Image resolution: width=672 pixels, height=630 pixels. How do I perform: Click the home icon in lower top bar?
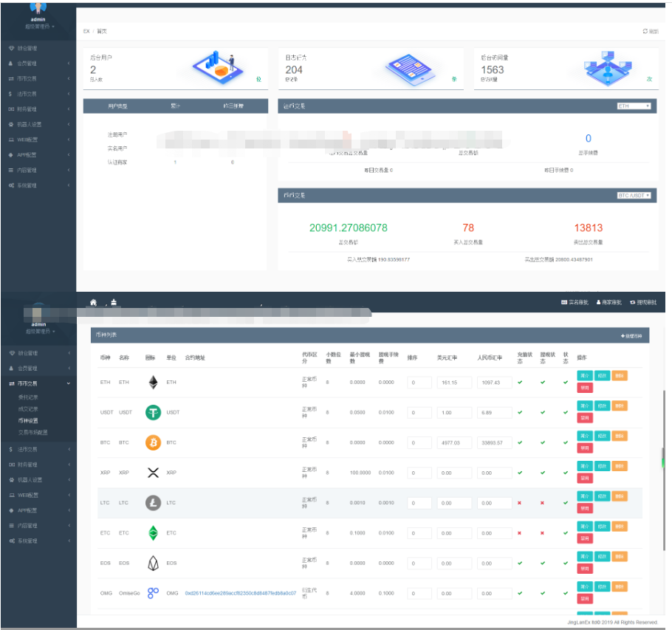(x=94, y=302)
